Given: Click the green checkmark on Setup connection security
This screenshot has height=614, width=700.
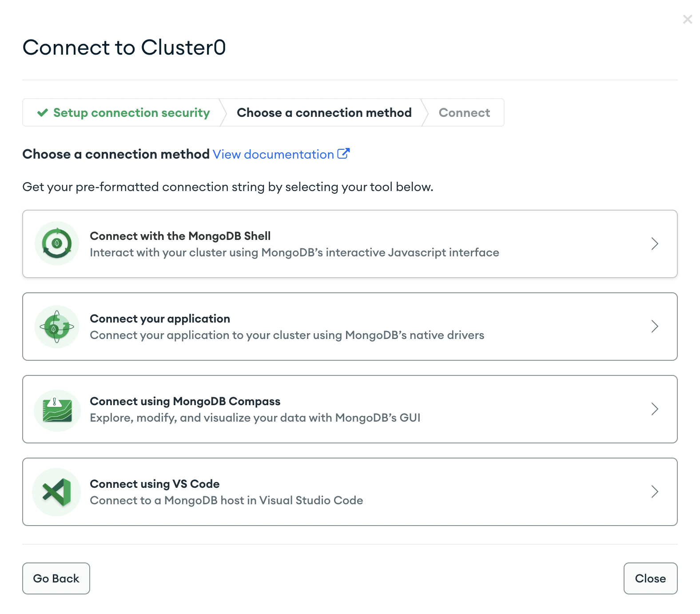Looking at the screenshot, I should coord(43,113).
